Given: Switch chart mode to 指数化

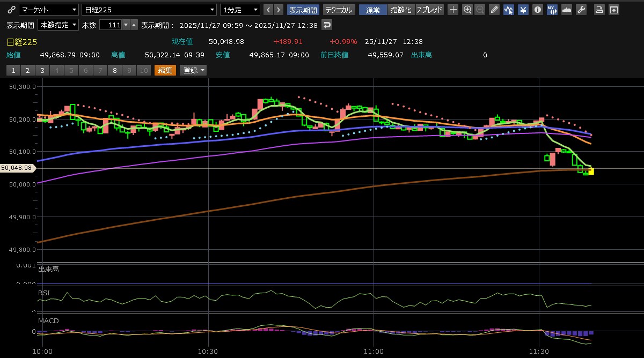Looking at the screenshot, I should 401,10.
